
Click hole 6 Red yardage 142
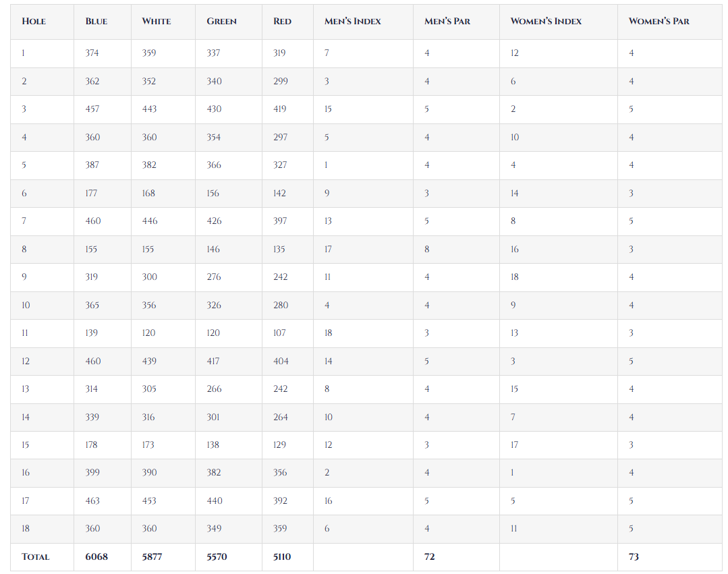280,194
